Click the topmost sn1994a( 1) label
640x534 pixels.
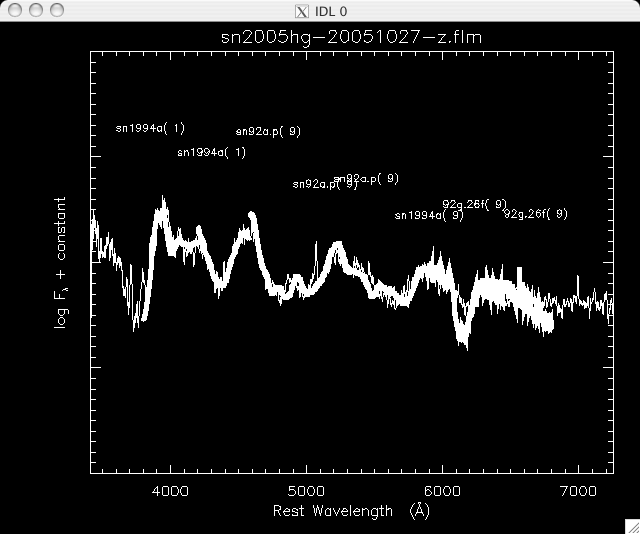pos(150,128)
